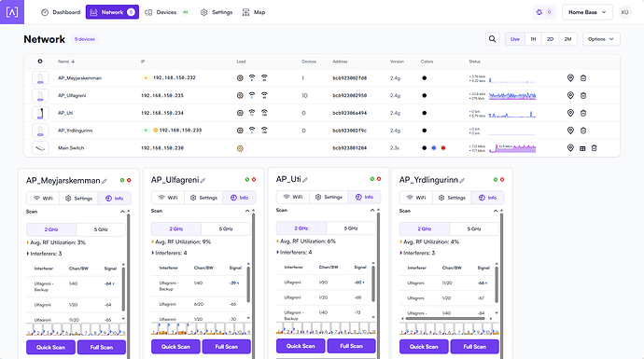Click red status dot on AP_Uti card
This screenshot has height=359, width=644.
click(379, 179)
